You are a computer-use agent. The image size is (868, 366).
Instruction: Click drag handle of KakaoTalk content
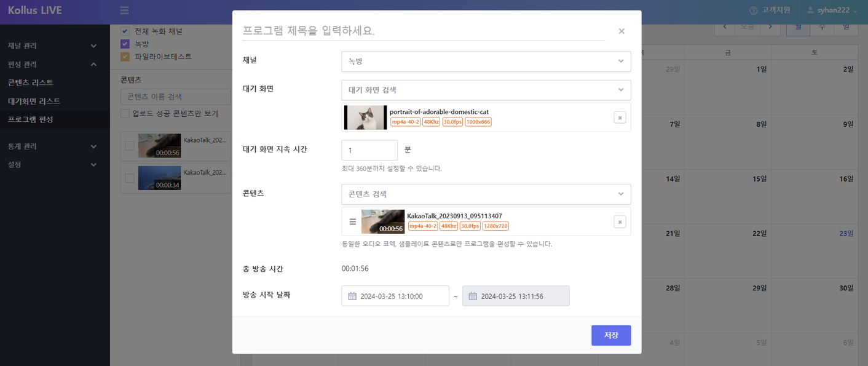353,222
